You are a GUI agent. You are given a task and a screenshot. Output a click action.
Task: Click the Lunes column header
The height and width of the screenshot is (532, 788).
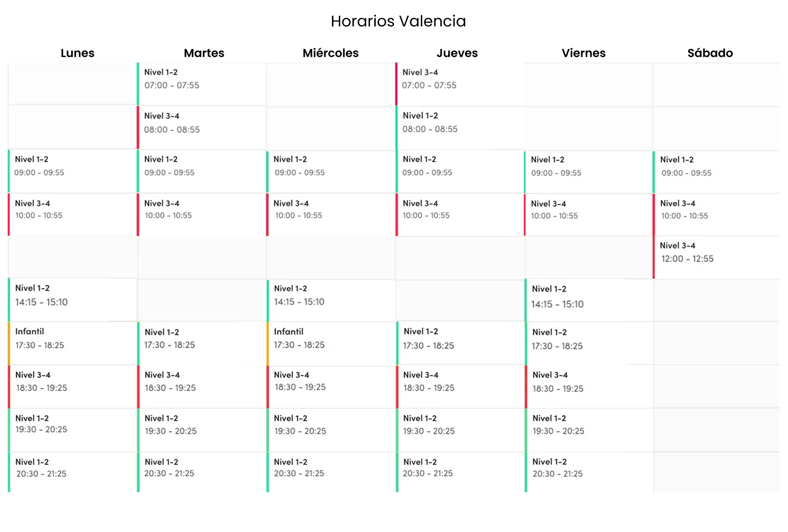(x=77, y=53)
